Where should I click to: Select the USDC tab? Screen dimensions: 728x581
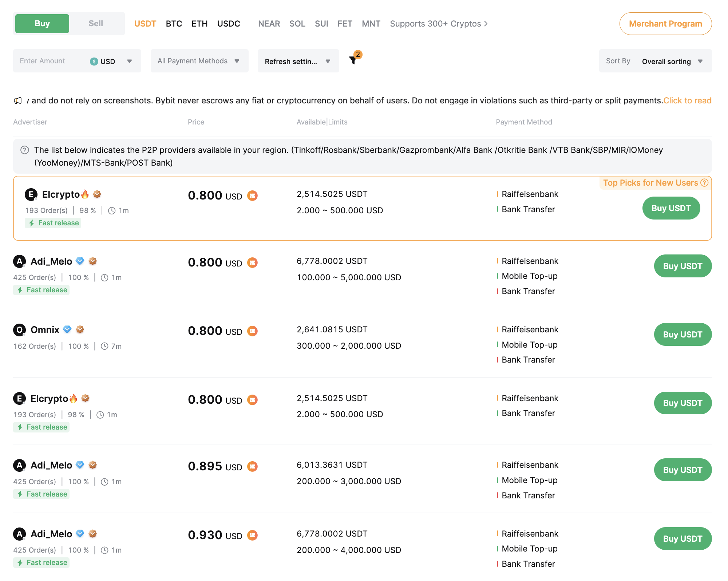click(x=229, y=24)
